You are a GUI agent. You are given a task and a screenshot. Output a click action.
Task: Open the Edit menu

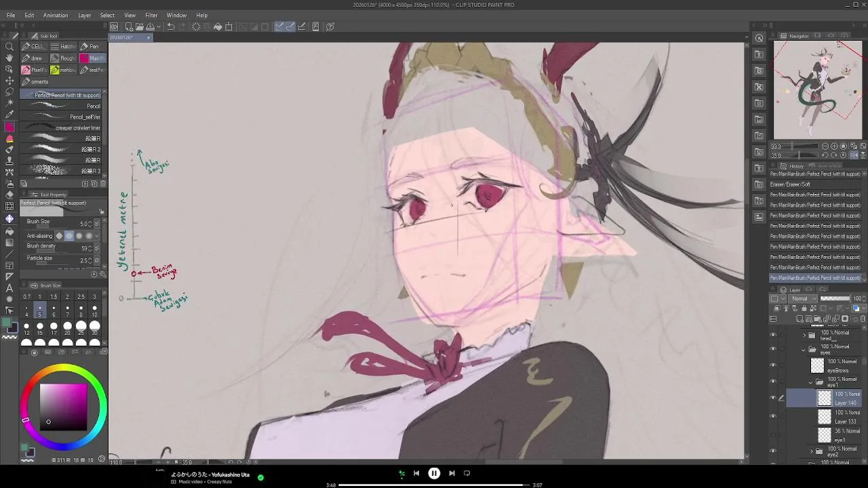[x=29, y=15]
